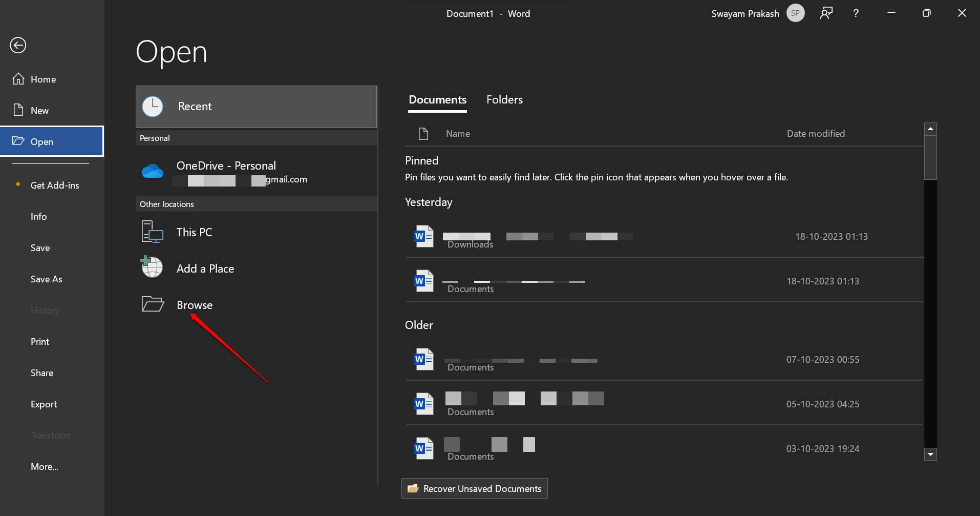Viewport: 980px width, 516px height.
Task: Select OneDrive - Personal storage location
Action: (226, 172)
